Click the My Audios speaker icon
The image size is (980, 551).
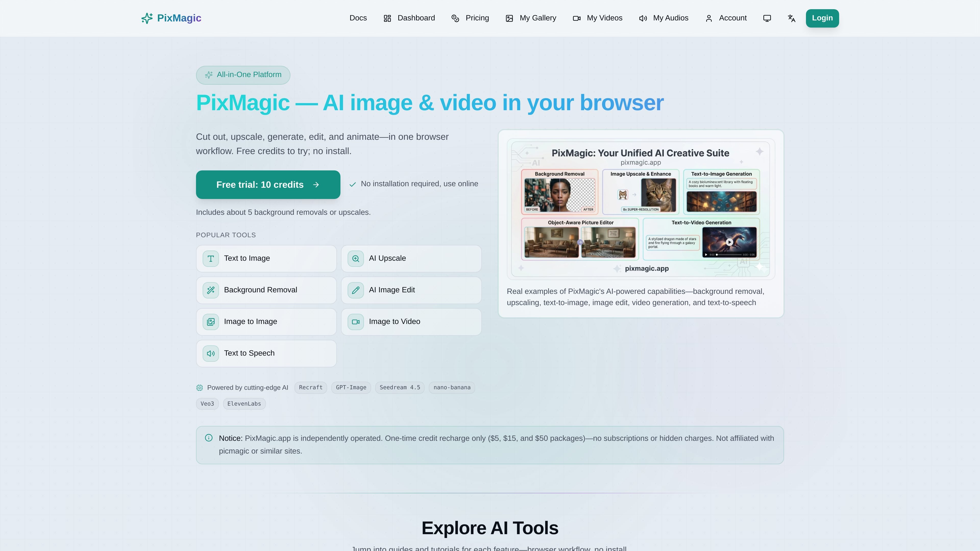point(643,18)
